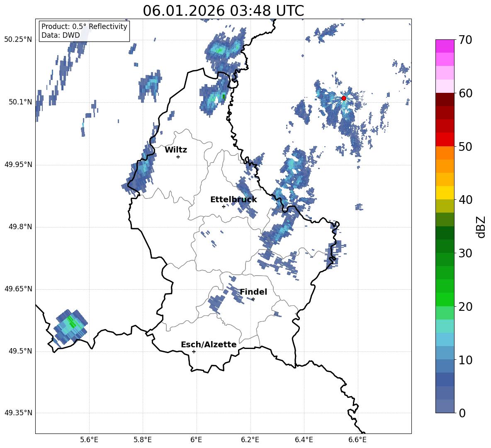The height and width of the screenshot is (448, 491).
Task: Click the 6°E longitude label
Action: click(196, 440)
